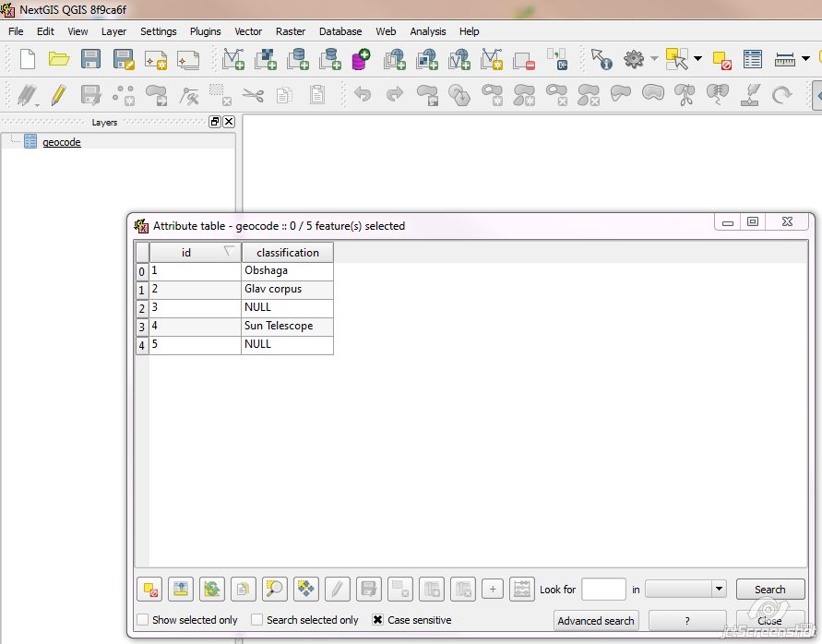Copy selected rows to clipboard icon
This screenshot has height=644, width=822.
point(244,590)
